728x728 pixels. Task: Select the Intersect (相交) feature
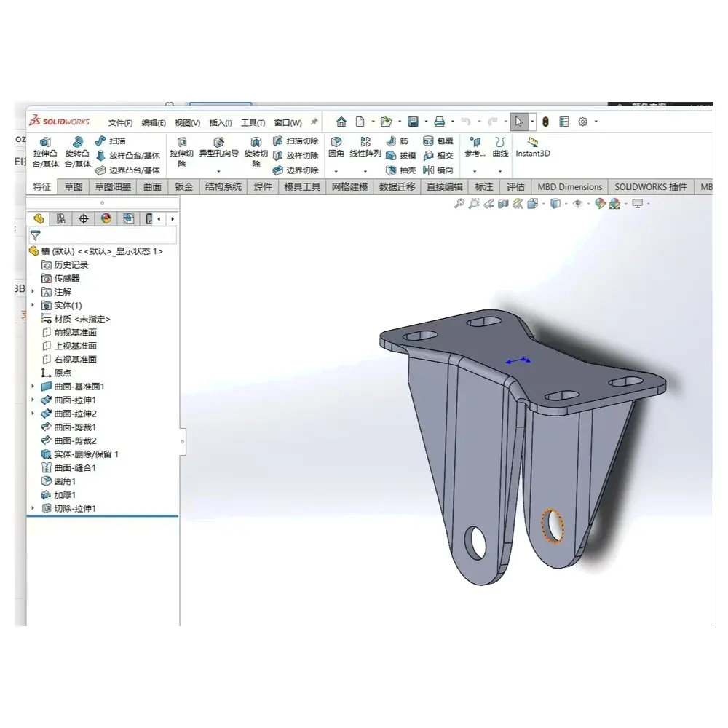click(x=438, y=156)
